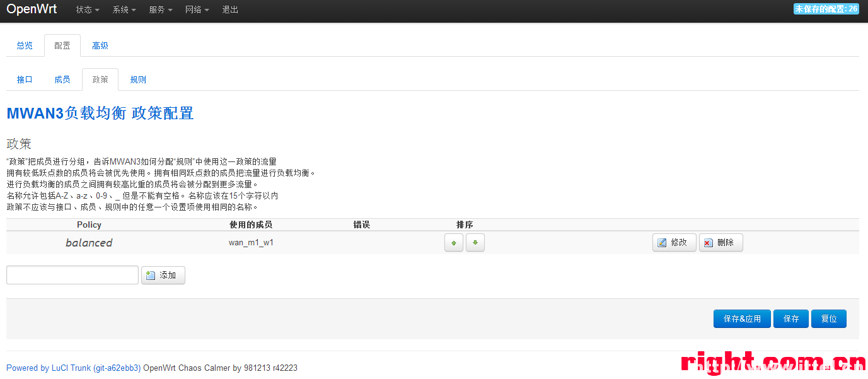Viewport: 868px width, 379px height.
Task: Select the 政策 sub-tab
Action: click(x=100, y=79)
